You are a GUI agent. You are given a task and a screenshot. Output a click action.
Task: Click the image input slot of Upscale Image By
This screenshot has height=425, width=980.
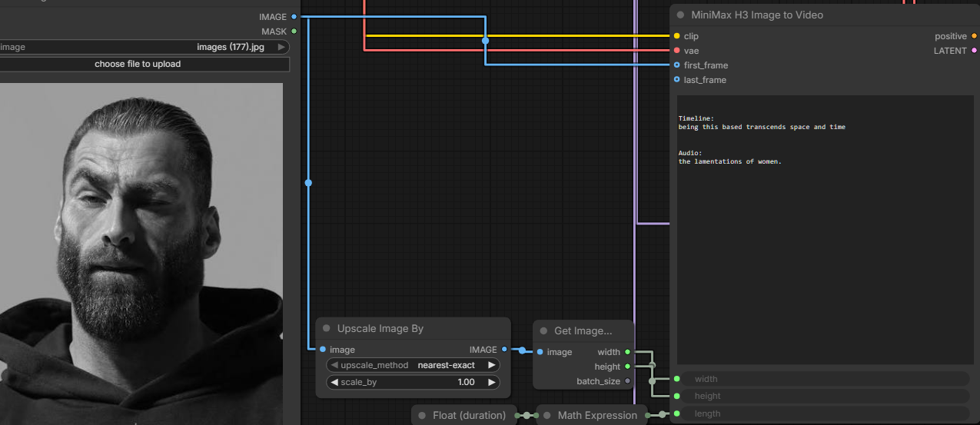tap(323, 350)
